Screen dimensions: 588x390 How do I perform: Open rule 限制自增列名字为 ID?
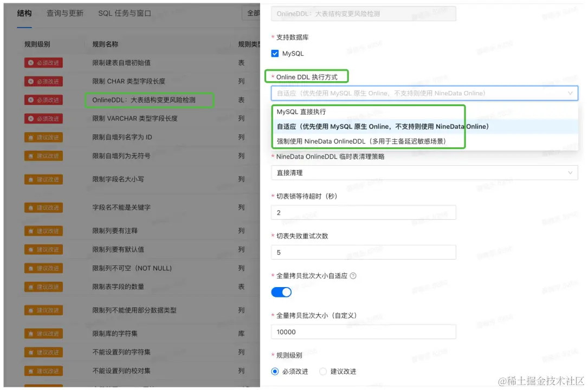[x=122, y=137]
